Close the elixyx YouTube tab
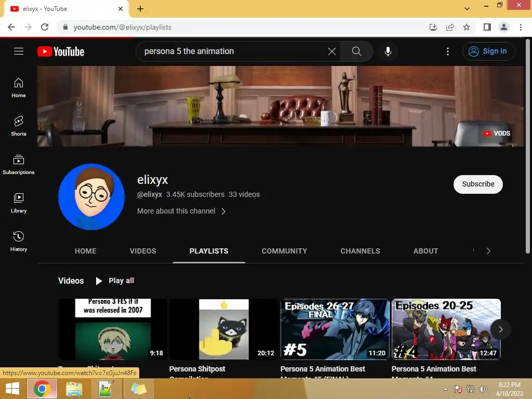The image size is (532, 399). pyautogui.click(x=121, y=9)
